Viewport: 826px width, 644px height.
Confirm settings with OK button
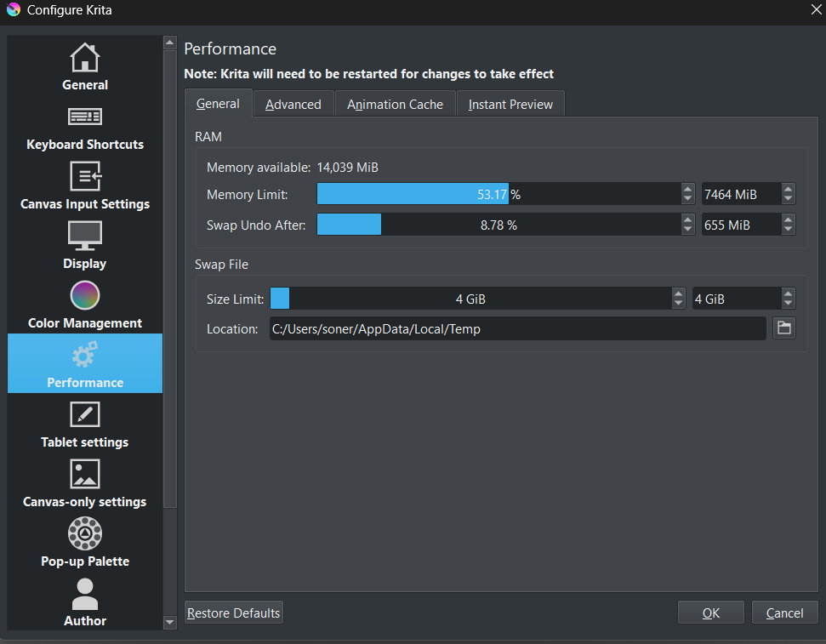coord(710,613)
